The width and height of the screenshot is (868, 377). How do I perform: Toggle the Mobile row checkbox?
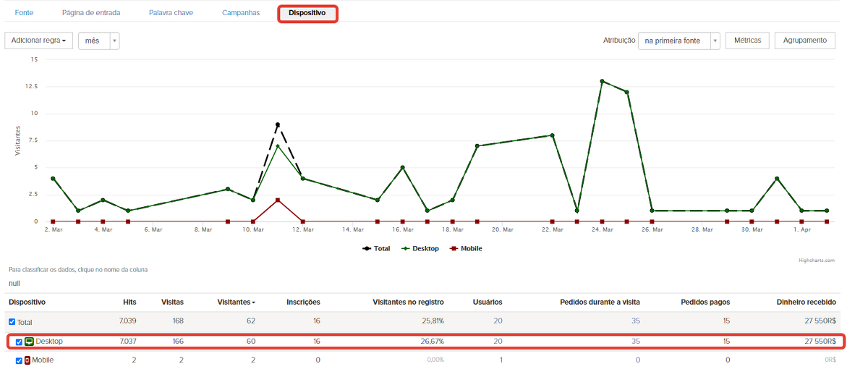[19, 360]
